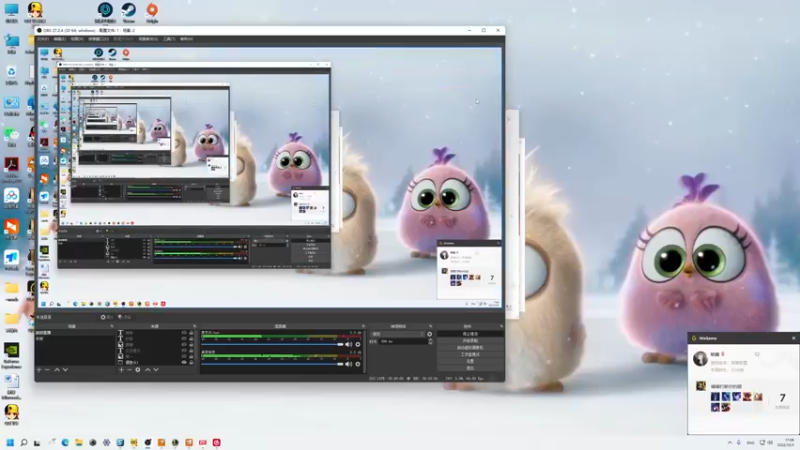Open source properties gear in the Sources toolbar
This screenshot has width=800, height=450.
tap(138, 369)
